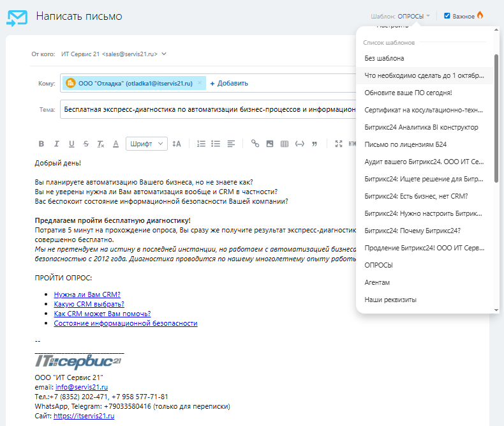Open the Шаблон ОПРОСЫ dropdown
Image resolution: width=504 pixels, height=426 pixels.
413,16
